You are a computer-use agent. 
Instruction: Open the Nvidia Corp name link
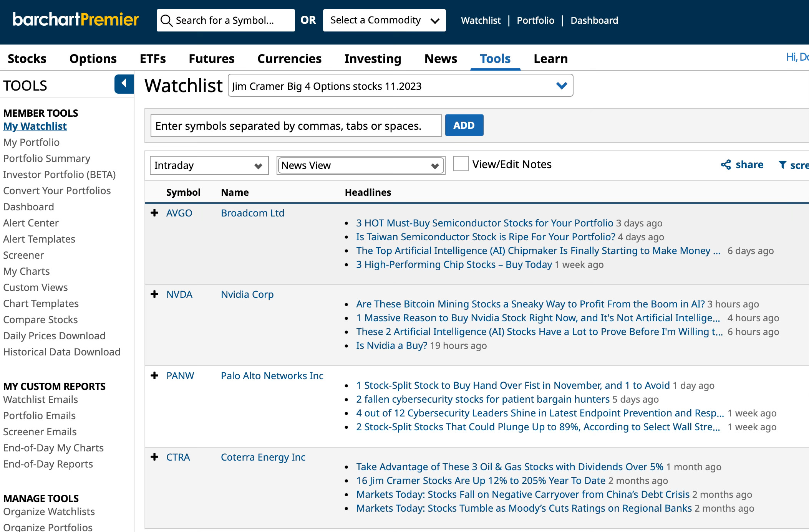click(247, 294)
